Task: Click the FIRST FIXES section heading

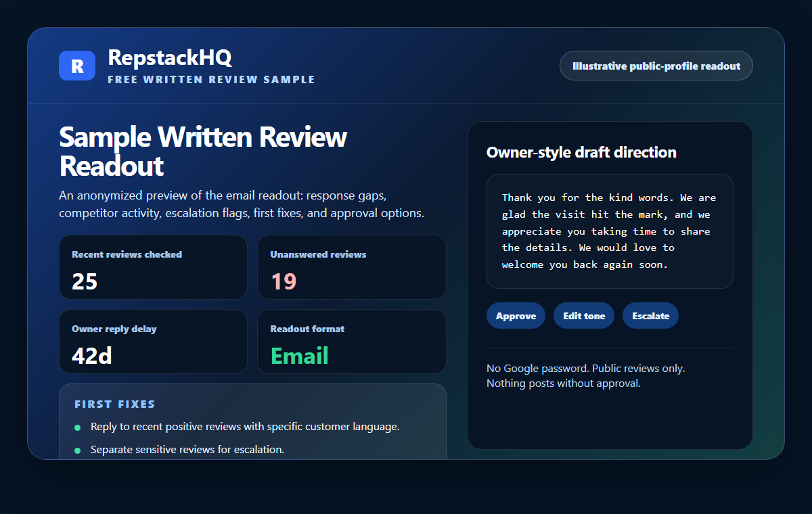Action: tap(115, 404)
